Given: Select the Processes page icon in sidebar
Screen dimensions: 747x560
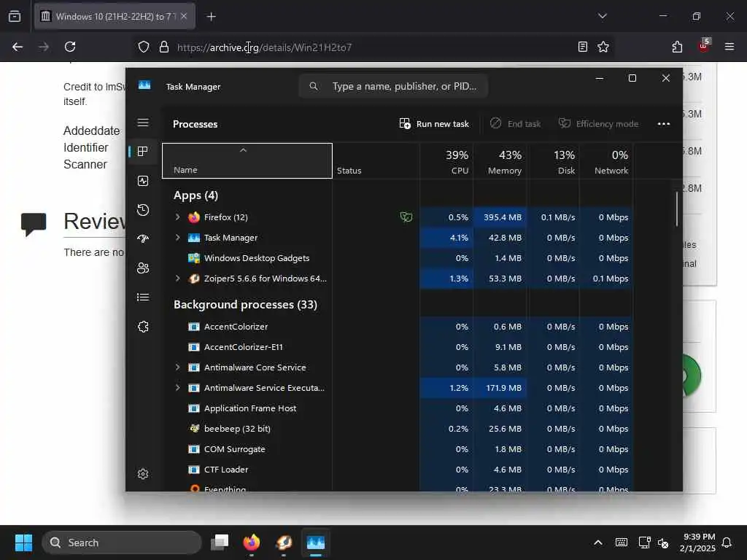Looking at the screenshot, I should click(x=142, y=152).
